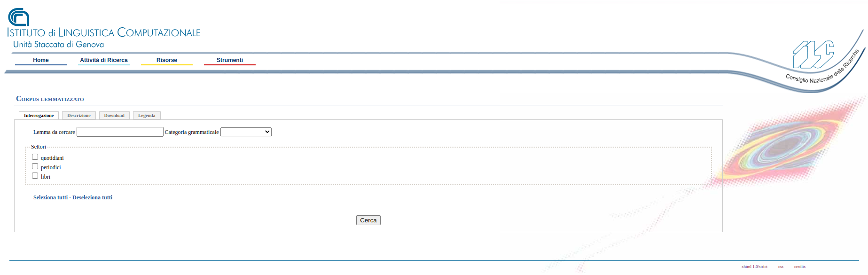This screenshot has height=275, width=868.
Task: Follow the credits footer link
Action: point(799,267)
